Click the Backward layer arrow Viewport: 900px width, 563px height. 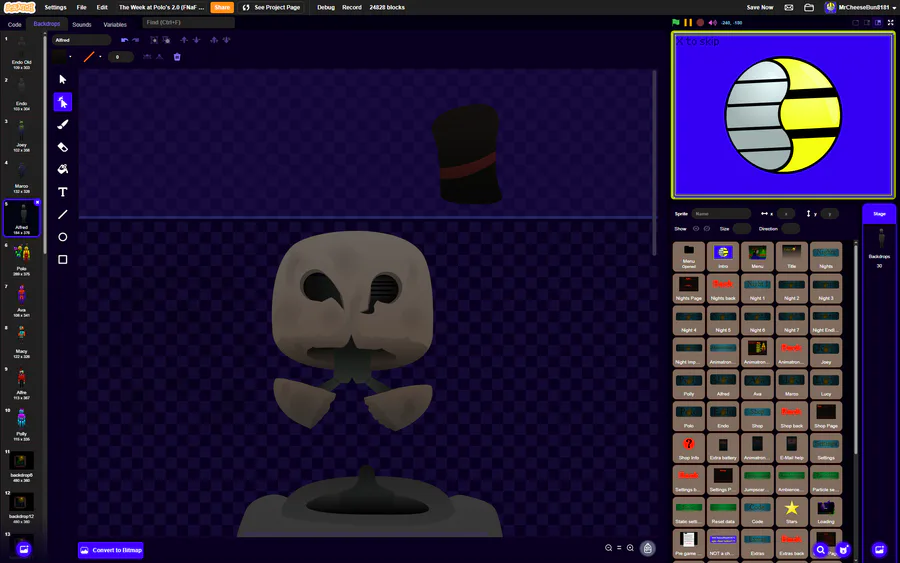[x=196, y=40]
